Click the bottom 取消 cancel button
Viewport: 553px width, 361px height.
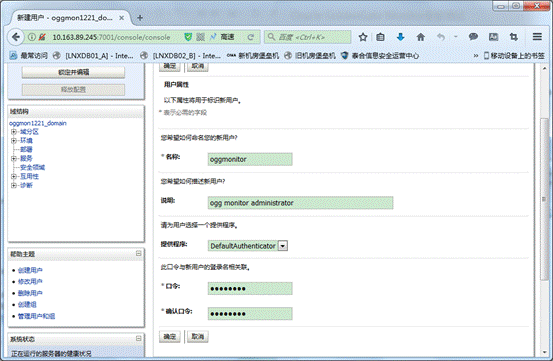(x=198, y=337)
